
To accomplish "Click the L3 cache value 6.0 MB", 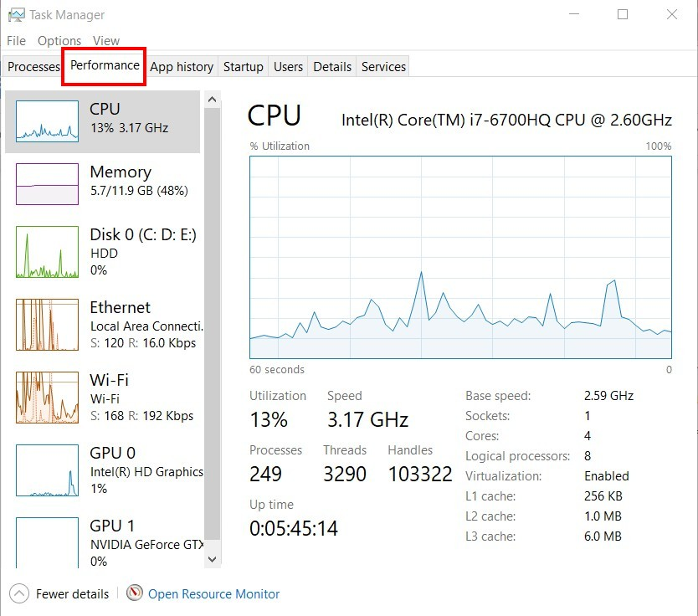I will coord(603,536).
